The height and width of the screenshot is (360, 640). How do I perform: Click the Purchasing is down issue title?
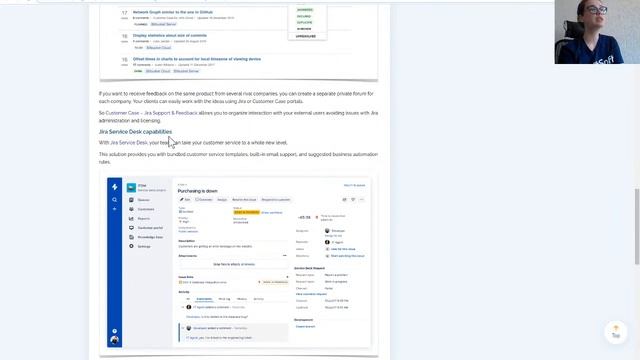(x=198, y=191)
